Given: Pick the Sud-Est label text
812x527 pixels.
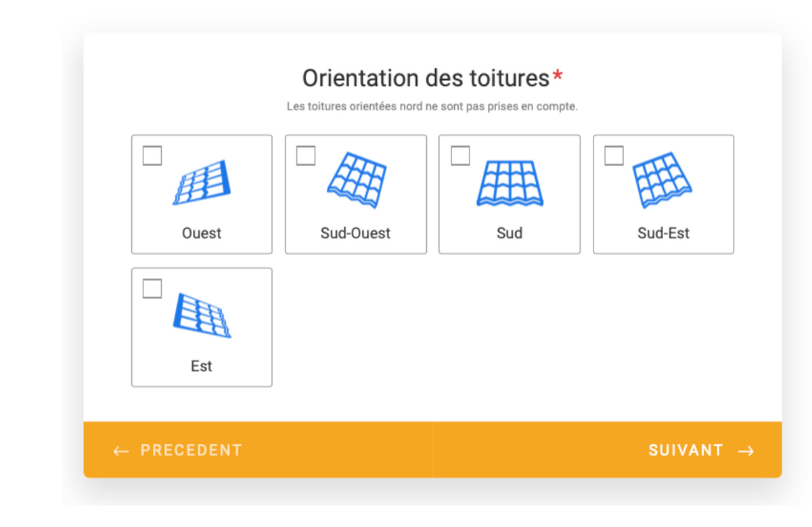Looking at the screenshot, I should point(663,233).
